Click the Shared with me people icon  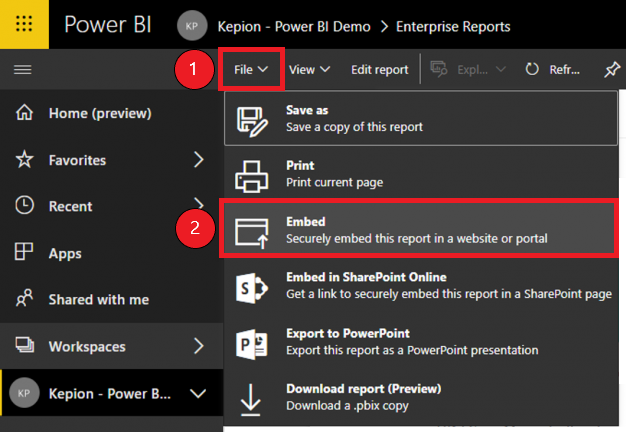(x=24, y=298)
